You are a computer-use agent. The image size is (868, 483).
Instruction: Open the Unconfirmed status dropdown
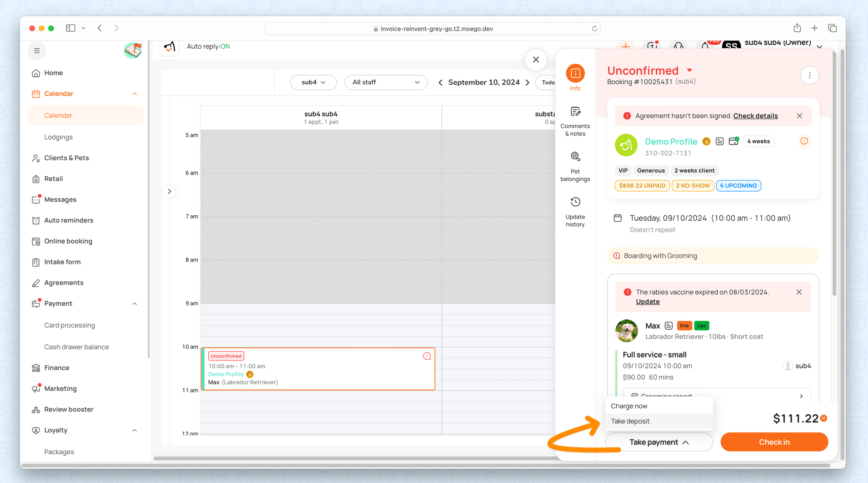690,70
